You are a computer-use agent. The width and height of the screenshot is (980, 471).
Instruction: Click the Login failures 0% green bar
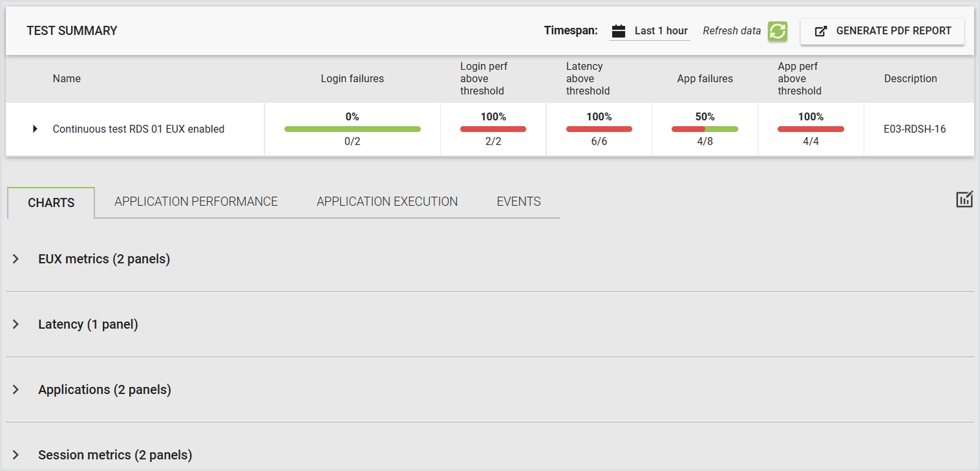tap(352, 129)
